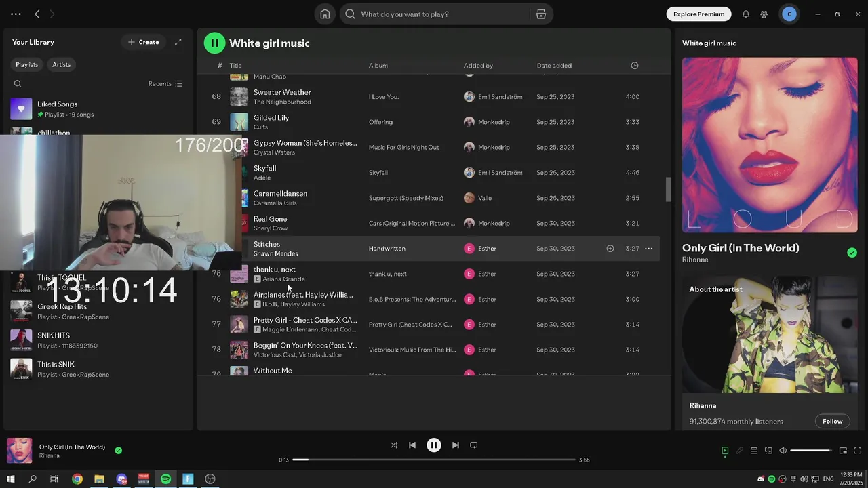Image resolution: width=868 pixels, height=488 pixels.
Task: Adjust the volume slider
Action: [x=810, y=451]
